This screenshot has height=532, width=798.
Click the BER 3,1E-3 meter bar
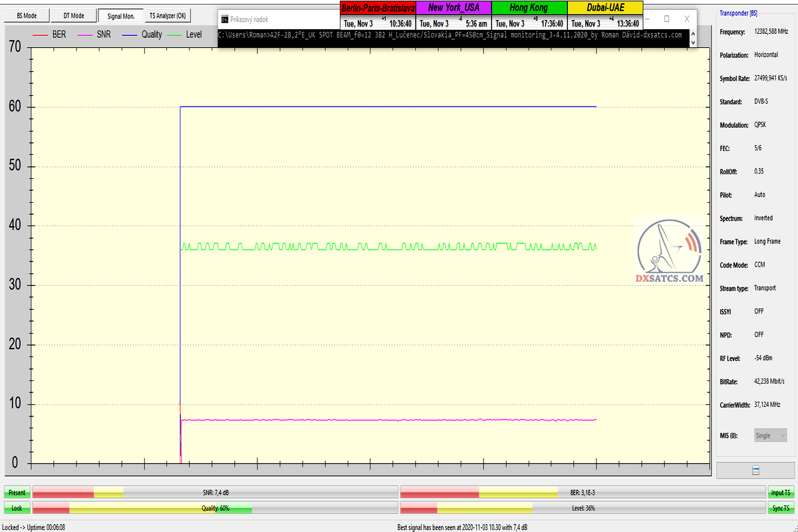coord(582,493)
